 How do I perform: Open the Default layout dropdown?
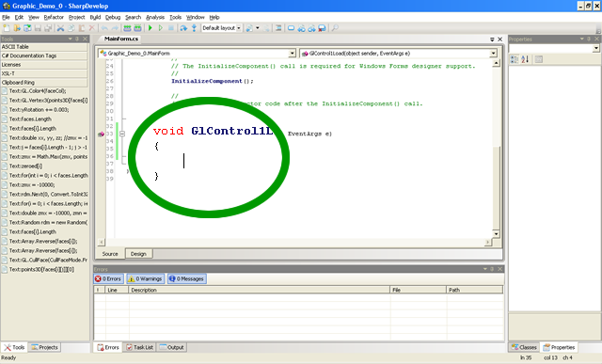pos(238,28)
